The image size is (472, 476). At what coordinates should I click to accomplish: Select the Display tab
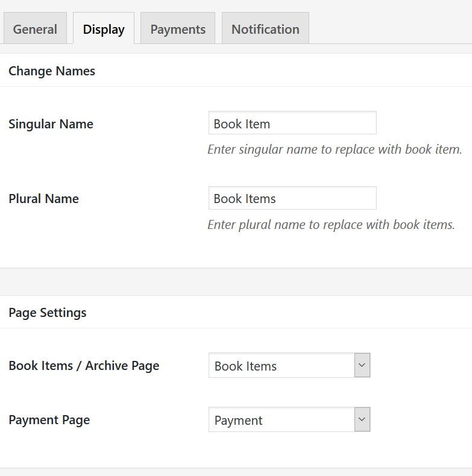coord(104,29)
